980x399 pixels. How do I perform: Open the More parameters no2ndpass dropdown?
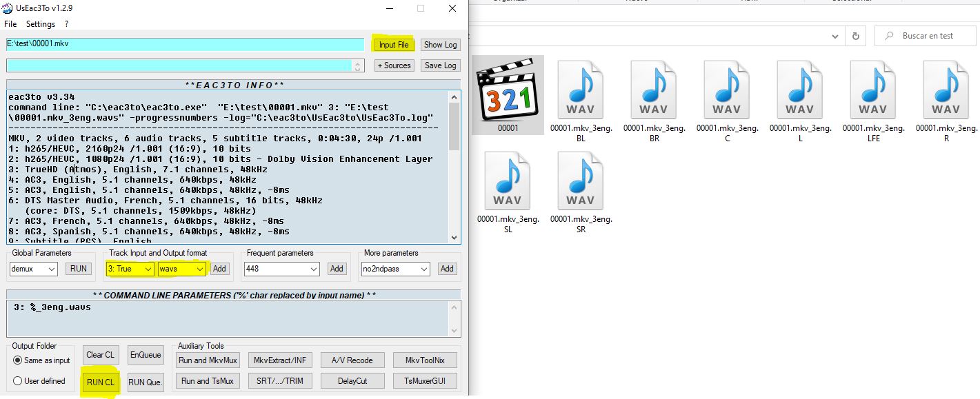point(396,269)
